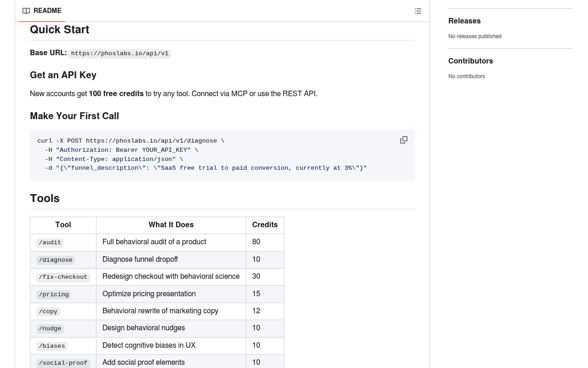Select the /biases tool cell

63,346
